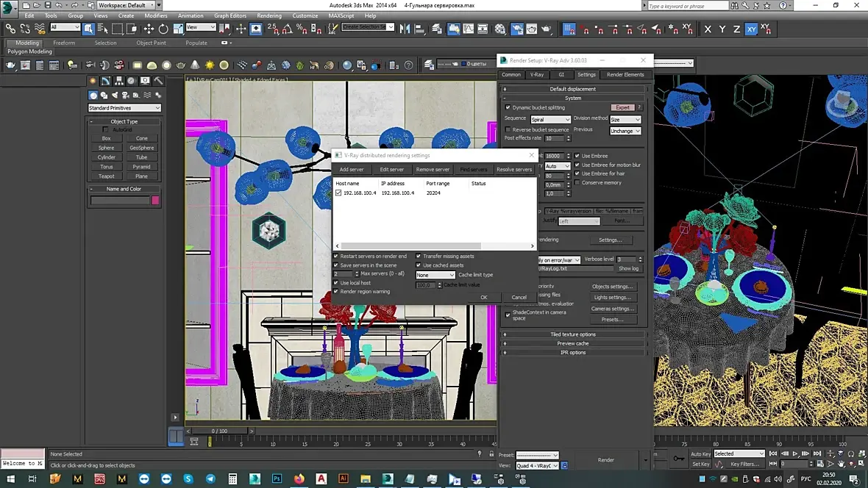Switch to the GI tab

click(x=561, y=74)
